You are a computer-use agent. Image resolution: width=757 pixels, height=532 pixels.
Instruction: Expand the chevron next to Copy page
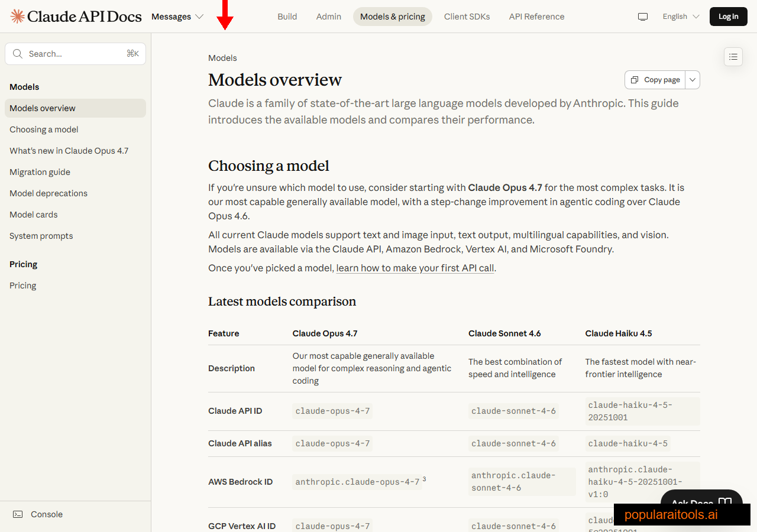coord(692,79)
